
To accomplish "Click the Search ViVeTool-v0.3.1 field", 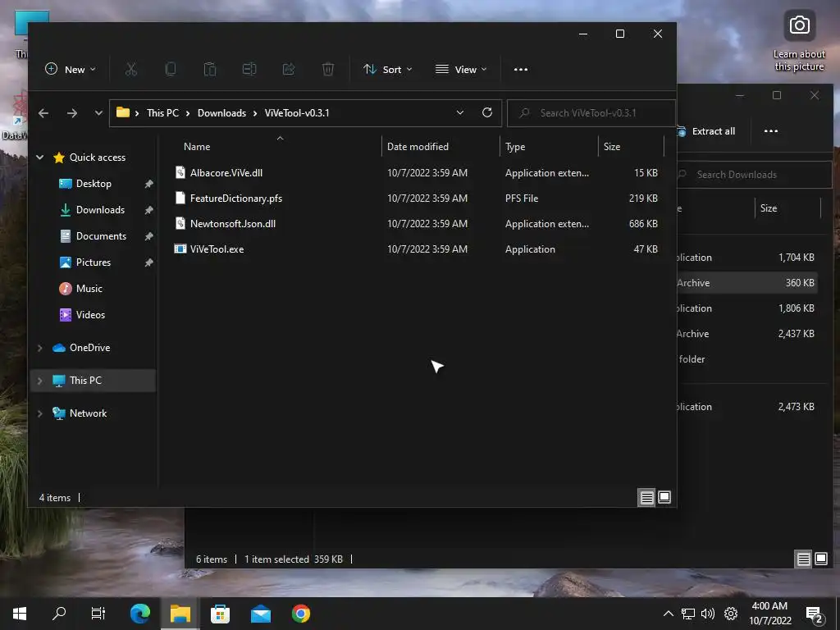I will (x=591, y=113).
